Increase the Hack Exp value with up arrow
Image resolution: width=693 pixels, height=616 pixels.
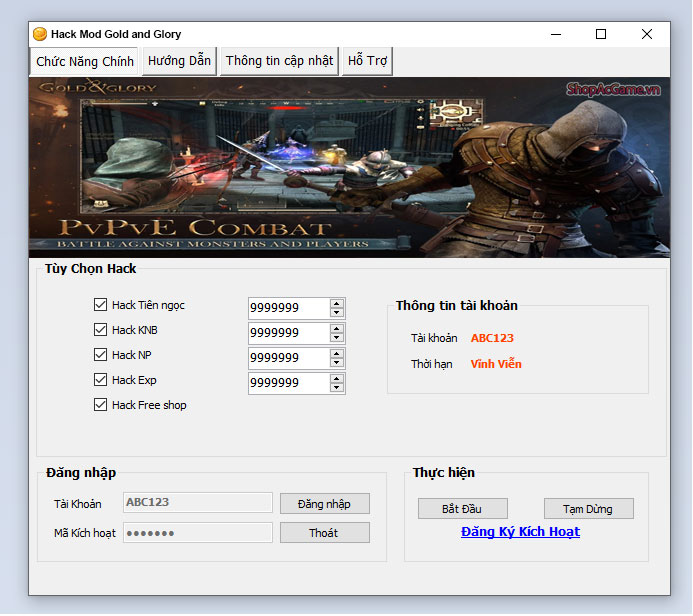[336, 379]
